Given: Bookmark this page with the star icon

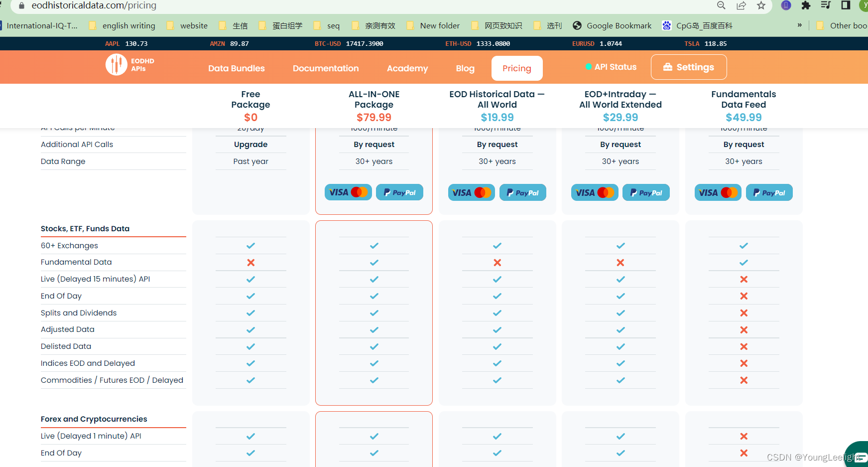Looking at the screenshot, I should pyautogui.click(x=761, y=5).
